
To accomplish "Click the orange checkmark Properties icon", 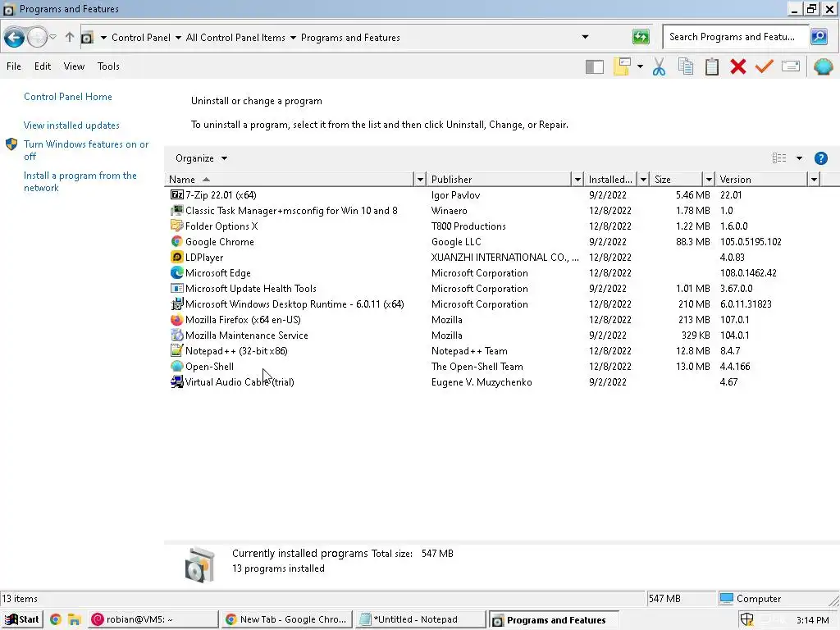I will click(x=765, y=66).
